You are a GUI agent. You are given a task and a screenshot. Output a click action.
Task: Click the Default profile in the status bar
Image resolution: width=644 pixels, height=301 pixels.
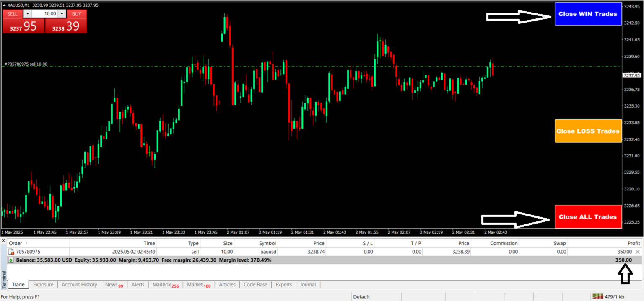[361, 296]
